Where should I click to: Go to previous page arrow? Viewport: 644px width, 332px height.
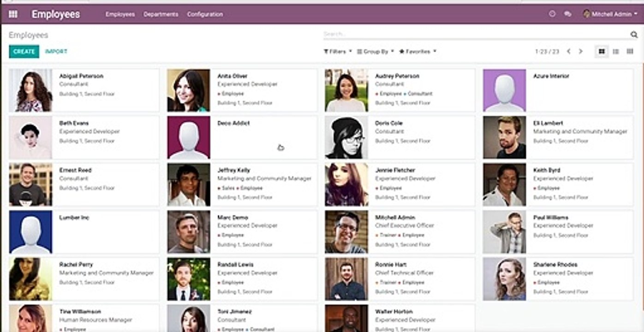(569, 52)
